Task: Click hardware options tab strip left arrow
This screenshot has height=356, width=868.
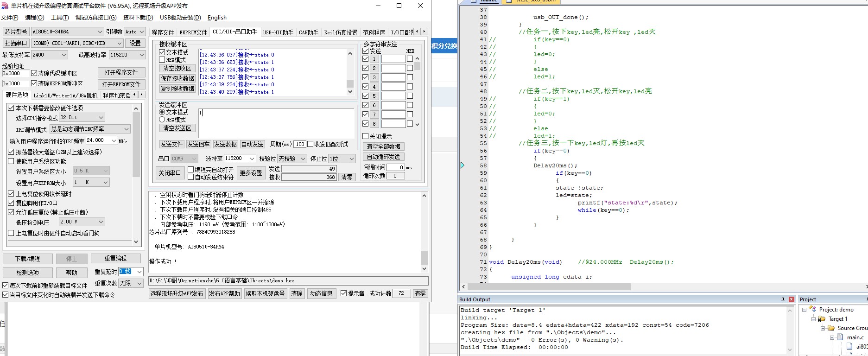Action: [134, 95]
